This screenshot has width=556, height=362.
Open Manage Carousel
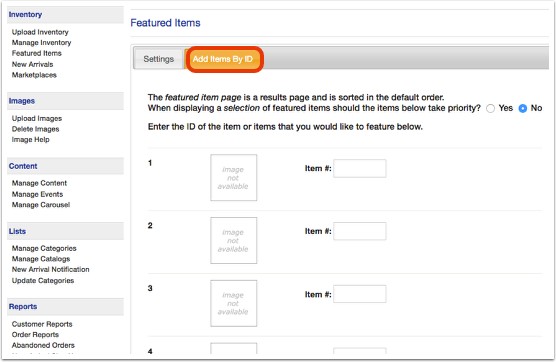[41, 205]
